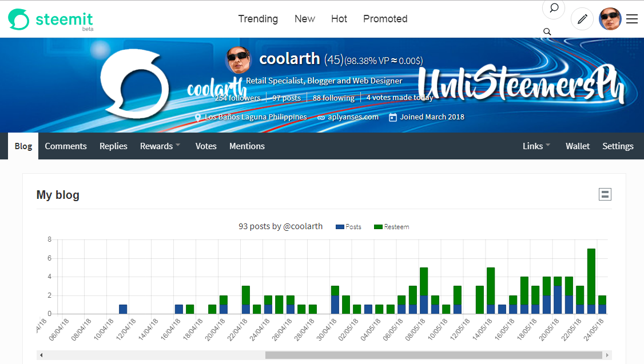This screenshot has height=364, width=644.
Task: Click the 254 followers link
Action: click(237, 98)
